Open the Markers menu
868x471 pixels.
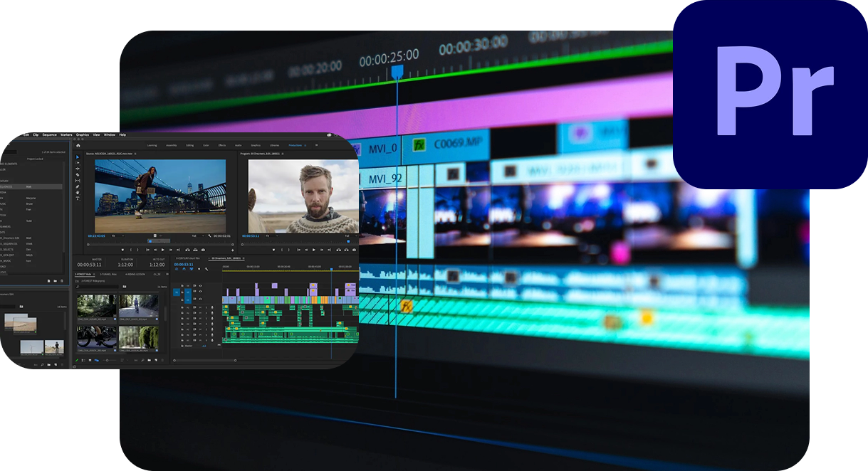(x=66, y=134)
